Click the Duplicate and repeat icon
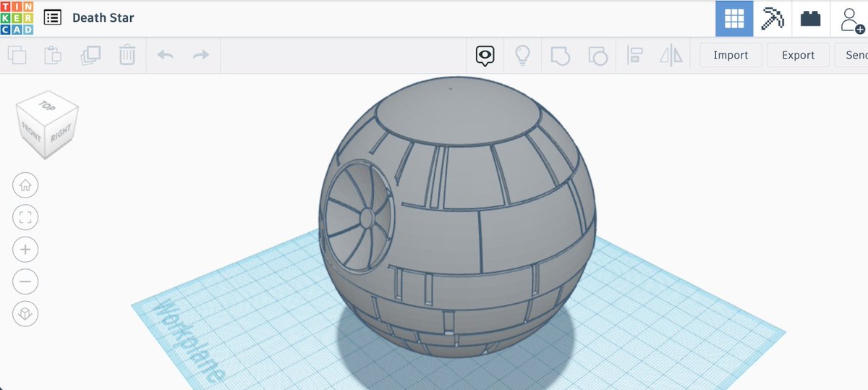 click(x=90, y=55)
